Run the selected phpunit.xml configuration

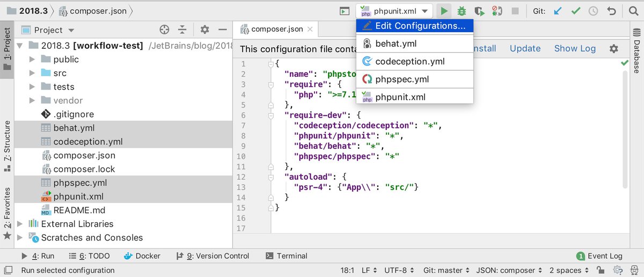(443, 11)
